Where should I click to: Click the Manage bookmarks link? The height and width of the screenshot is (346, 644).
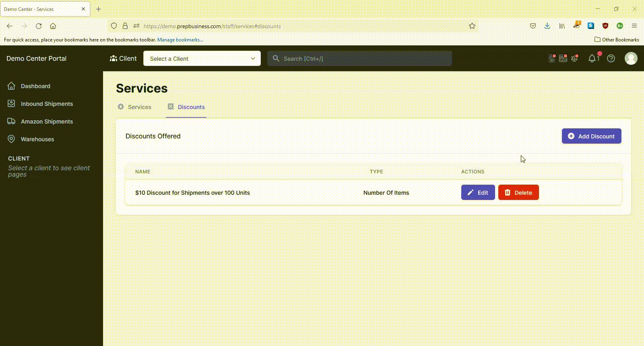coord(180,40)
